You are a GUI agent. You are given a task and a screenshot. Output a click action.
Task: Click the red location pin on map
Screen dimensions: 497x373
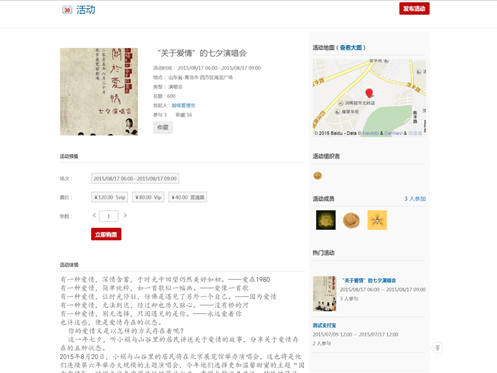[x=369, y=93]
